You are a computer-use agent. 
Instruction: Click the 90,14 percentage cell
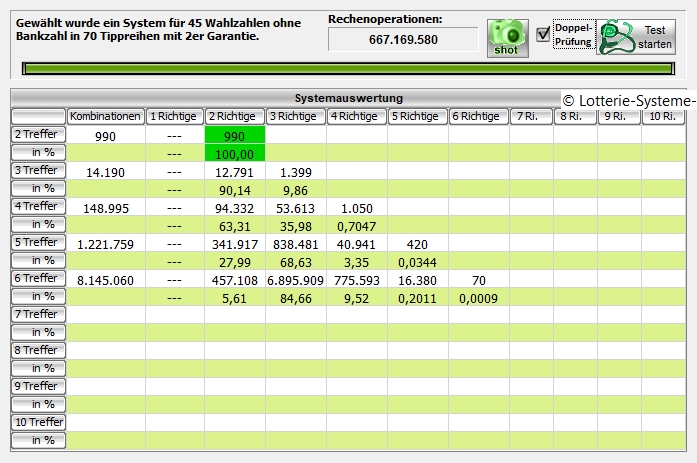tap(235, 191)
